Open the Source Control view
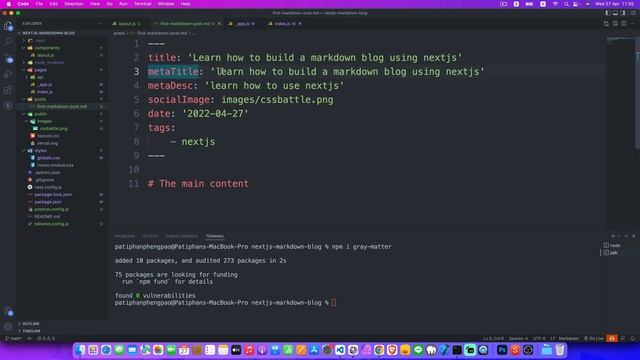The image size is (640, 360). [x=8, y=58]
